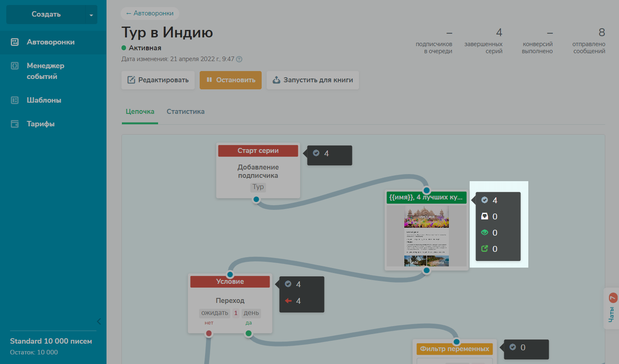619x364 pixels.
Task: Click the Шаблоны sidebar icon
Action: 15,100
